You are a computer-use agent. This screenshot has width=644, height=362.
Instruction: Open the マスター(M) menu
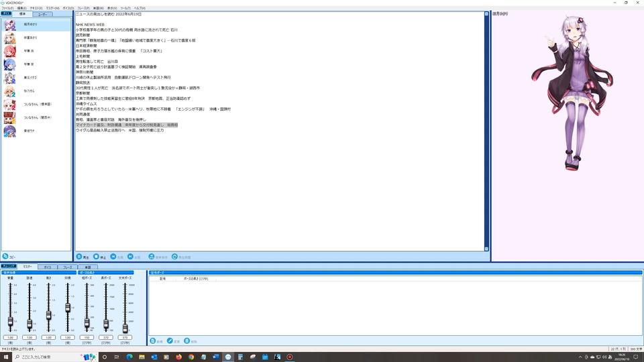point(52,8)
